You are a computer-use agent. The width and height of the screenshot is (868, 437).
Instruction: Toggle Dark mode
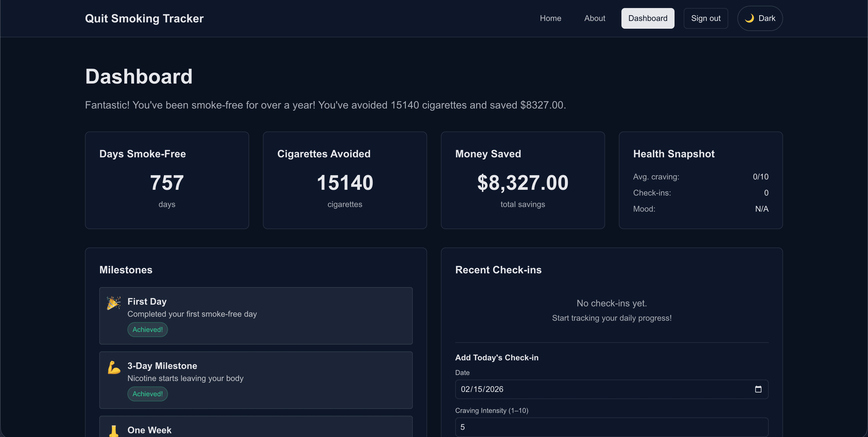[760, 18]
